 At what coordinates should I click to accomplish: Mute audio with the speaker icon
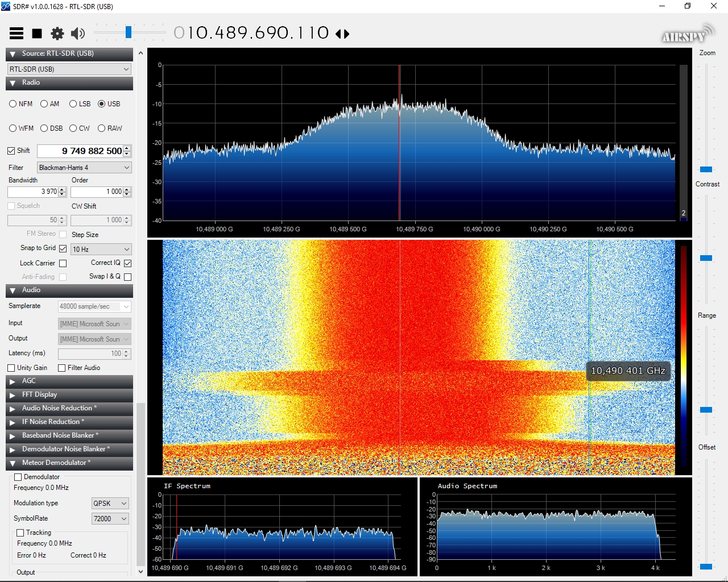pyautogui.click(x=78, y=34)
